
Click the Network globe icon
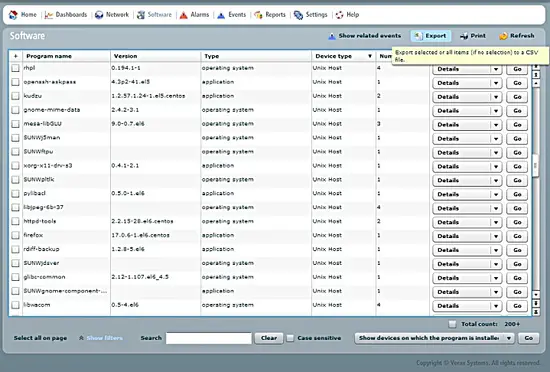point(99,15)
